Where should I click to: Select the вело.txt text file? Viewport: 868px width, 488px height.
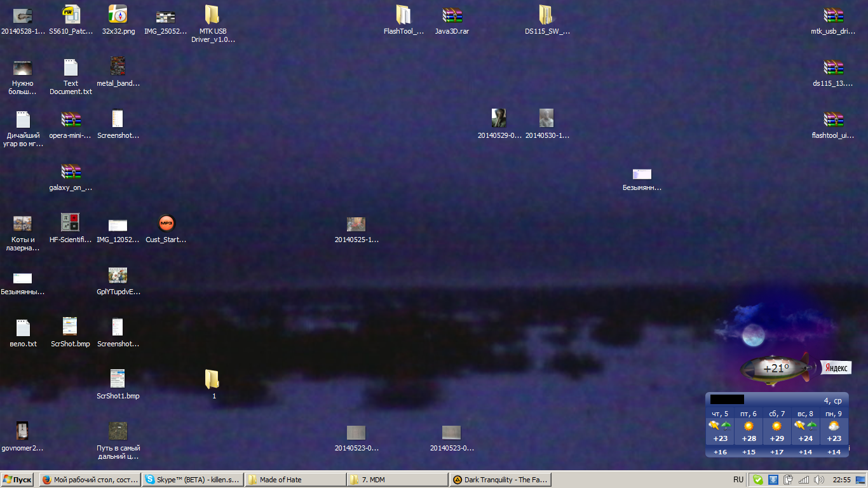tap(23, 328)
